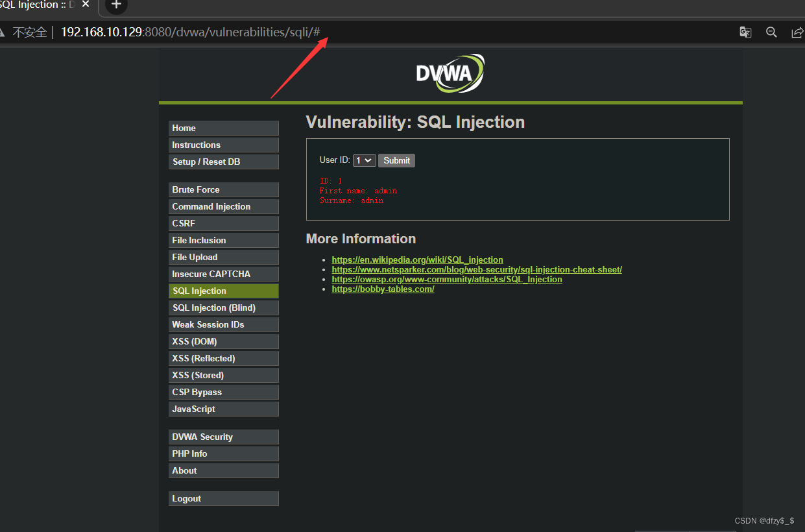This screenshot has width=805, height=532.
Task: Open DVWA Security settings page
Action: point(223,437)
